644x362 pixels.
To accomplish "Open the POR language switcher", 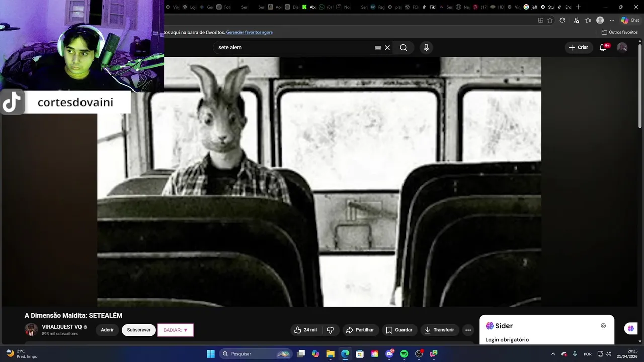I will click(587, 354).
